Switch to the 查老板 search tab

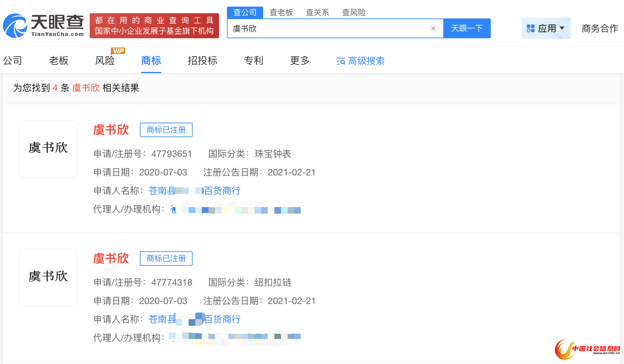pyautogui.click(x=281, y=13)
